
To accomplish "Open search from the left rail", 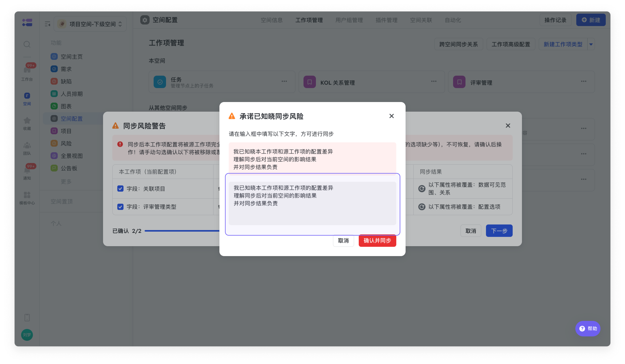I will click(27, 44).
